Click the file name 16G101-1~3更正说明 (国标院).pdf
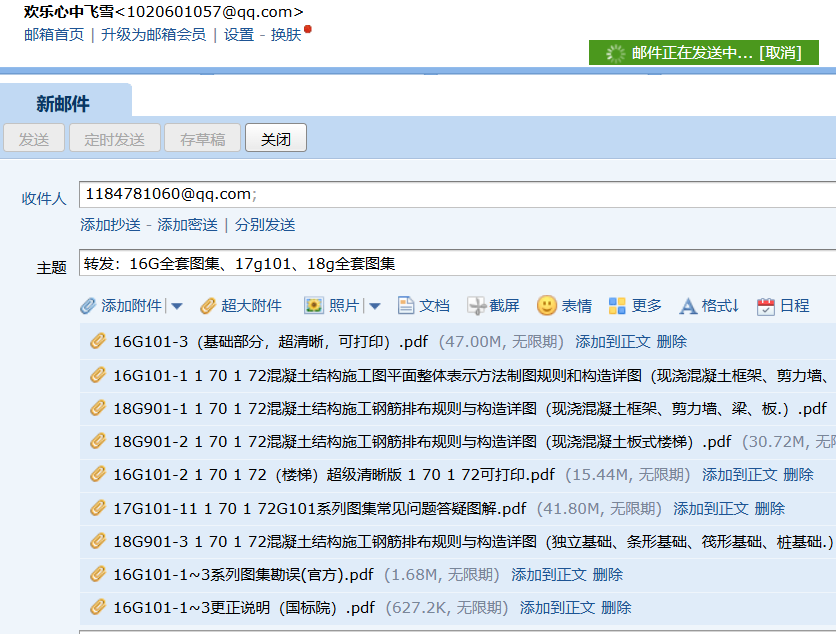Screen dimensions: 836x634 [x=244, y=607]
